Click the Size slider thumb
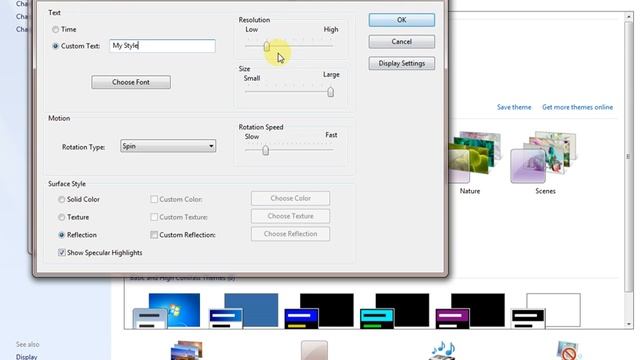This screenshot has width=640, height=360. point(331,92)
